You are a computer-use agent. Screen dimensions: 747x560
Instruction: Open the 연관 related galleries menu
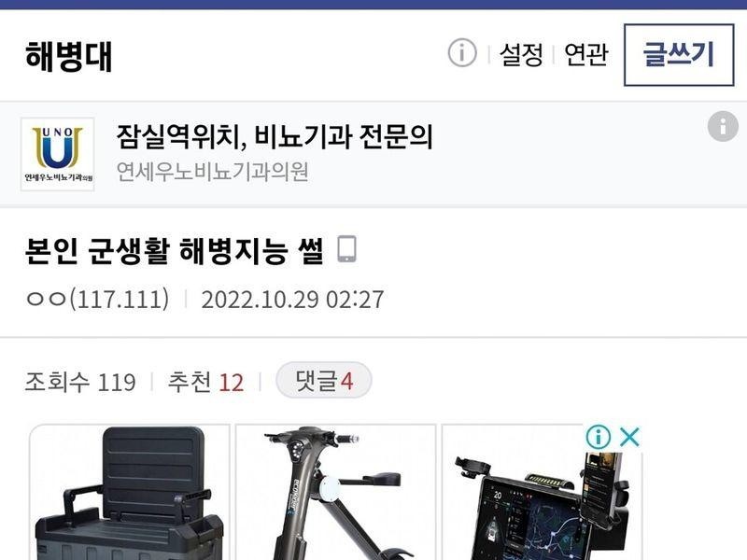pos(586,54)
